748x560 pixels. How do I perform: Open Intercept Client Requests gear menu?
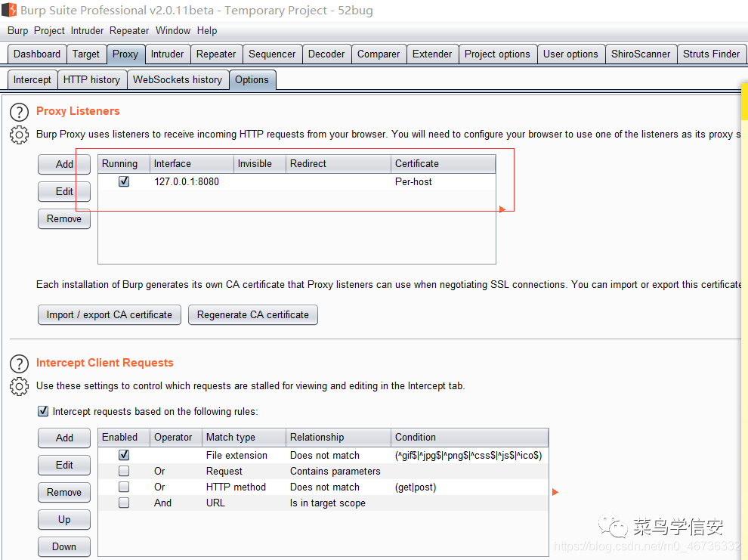point(19,386)
